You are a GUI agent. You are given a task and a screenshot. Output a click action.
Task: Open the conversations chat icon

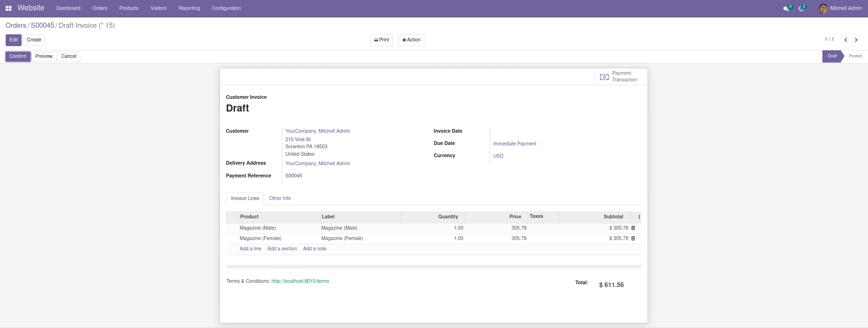(x=786, y=8)
